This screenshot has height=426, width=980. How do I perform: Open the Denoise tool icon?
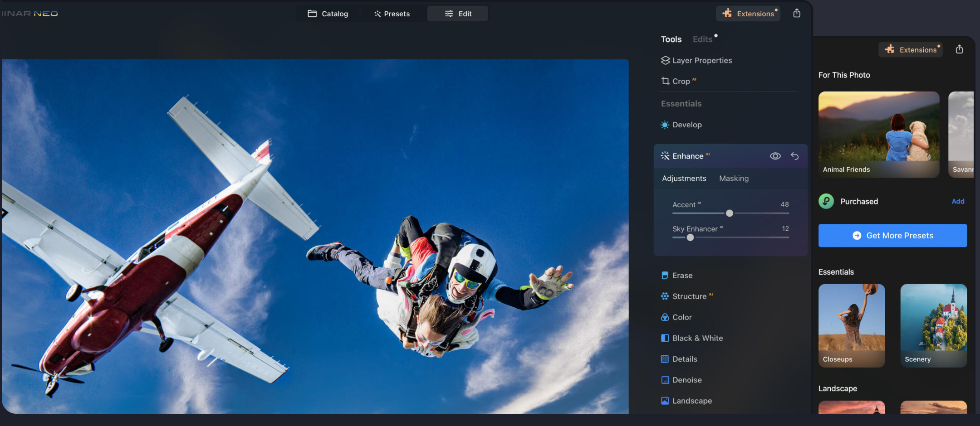click(665, 380)
